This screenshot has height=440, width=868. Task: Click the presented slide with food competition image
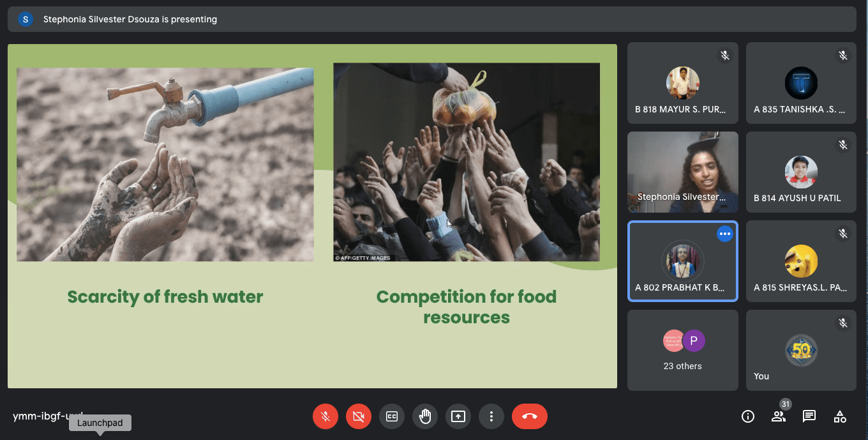pos(466,162)
